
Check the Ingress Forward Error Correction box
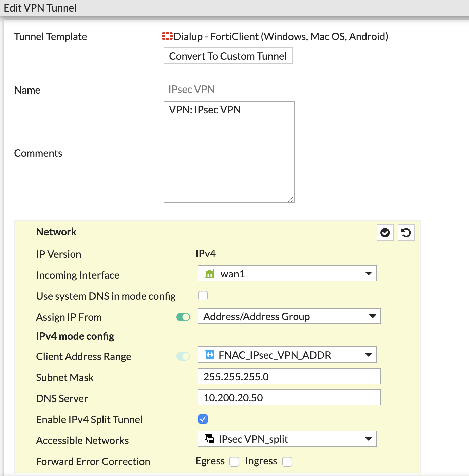click(287, 461)
